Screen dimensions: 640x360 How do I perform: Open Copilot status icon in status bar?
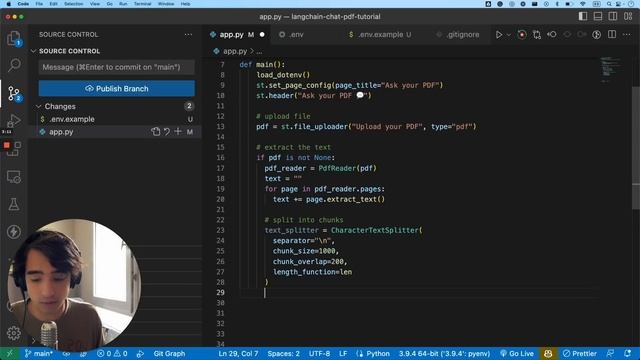coord(548,353)
